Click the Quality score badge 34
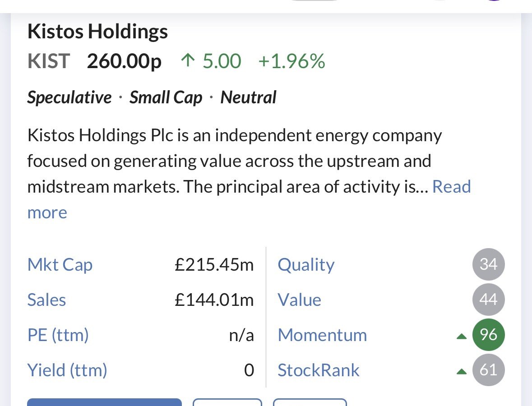This screenshot has width=532, height=406. (x=488, y=264)
